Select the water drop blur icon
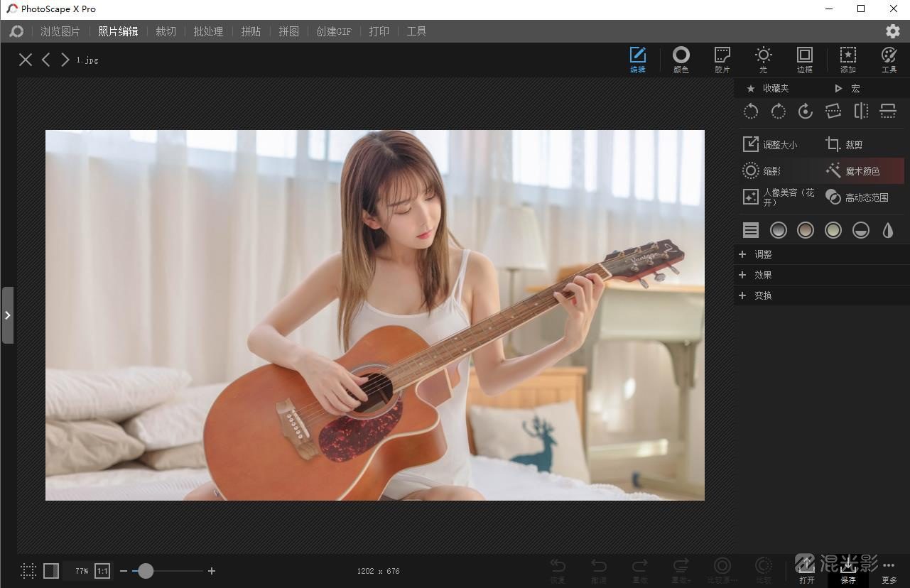This screenshot has height=588, width=910. click(x=888, y=230)
